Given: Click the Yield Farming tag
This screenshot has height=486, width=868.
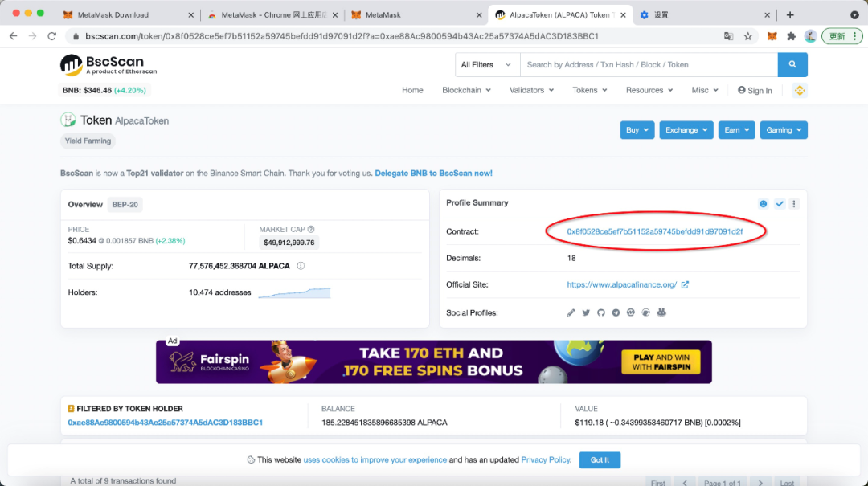Looking at the screenshot, I should [88, 141].
